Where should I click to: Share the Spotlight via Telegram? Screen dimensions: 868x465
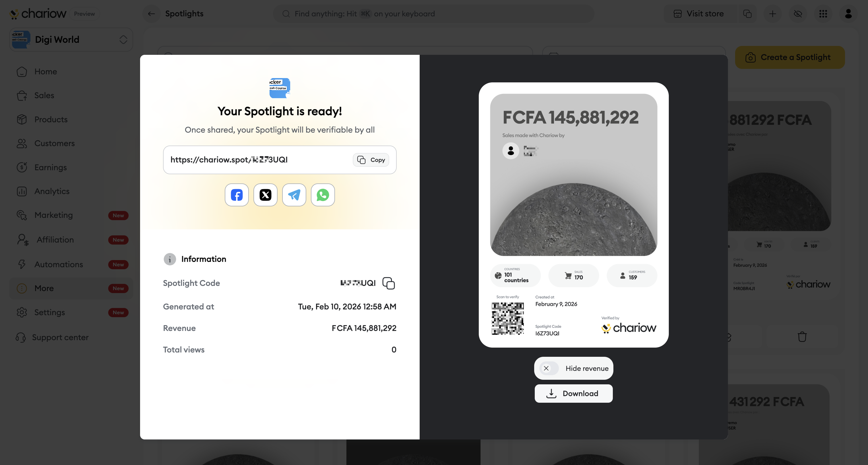point(294,195)
